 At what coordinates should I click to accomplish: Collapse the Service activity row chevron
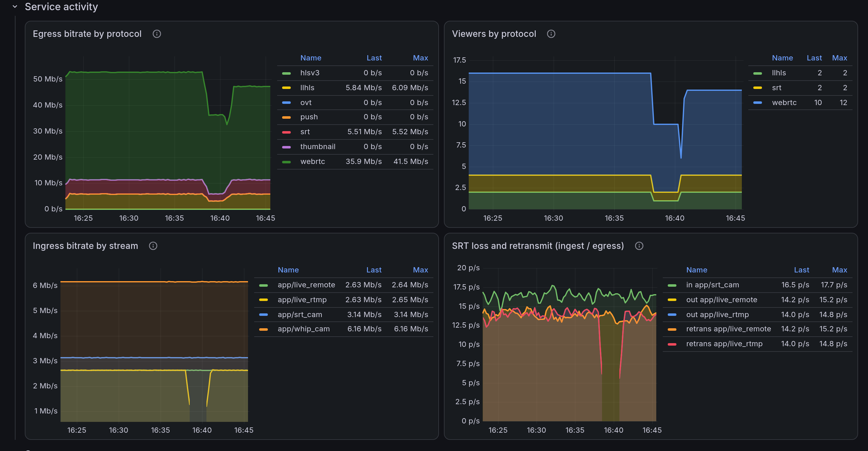[x=15, y=7]
